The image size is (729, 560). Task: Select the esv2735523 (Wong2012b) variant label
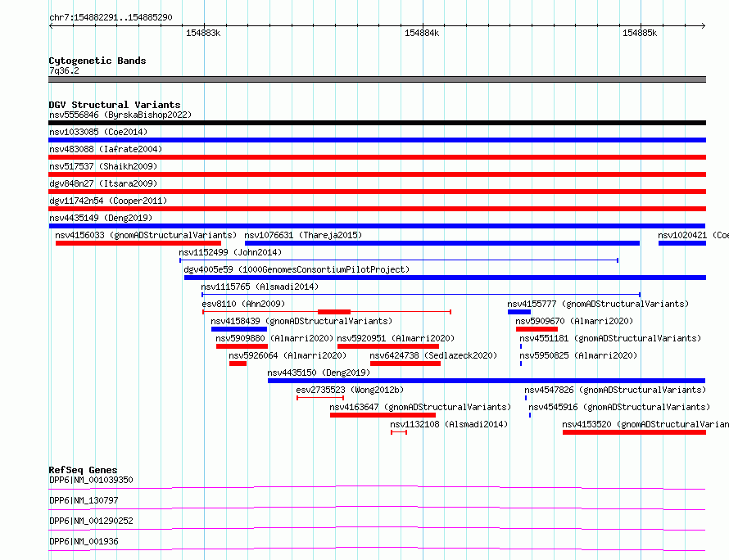350,390
